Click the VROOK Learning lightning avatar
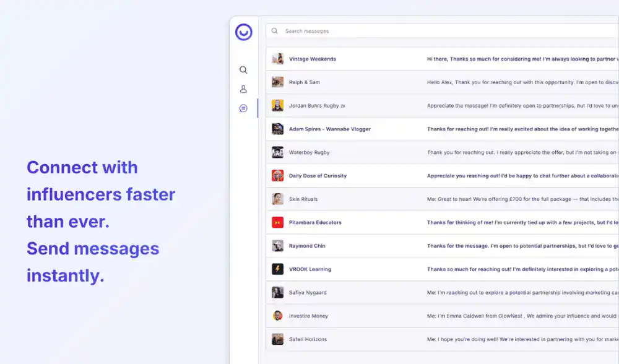This screenshot has width=619, height=364. [278, 269]
